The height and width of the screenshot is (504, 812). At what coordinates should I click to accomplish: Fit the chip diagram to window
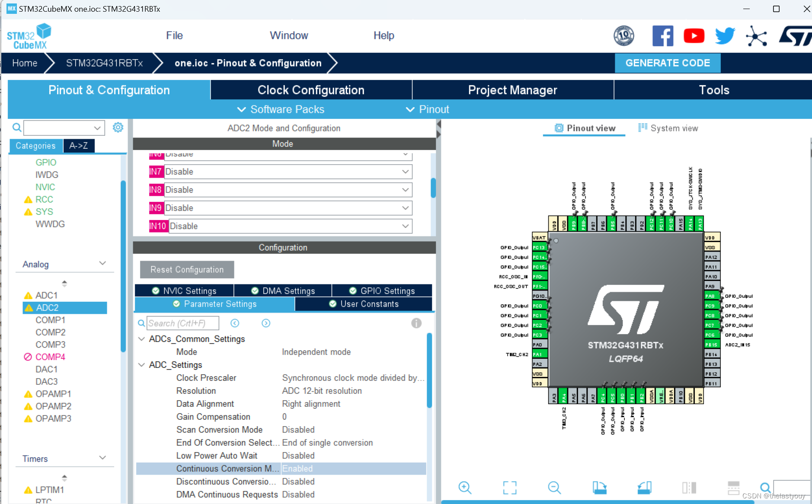pyautogui.click(x=510, y=488)
